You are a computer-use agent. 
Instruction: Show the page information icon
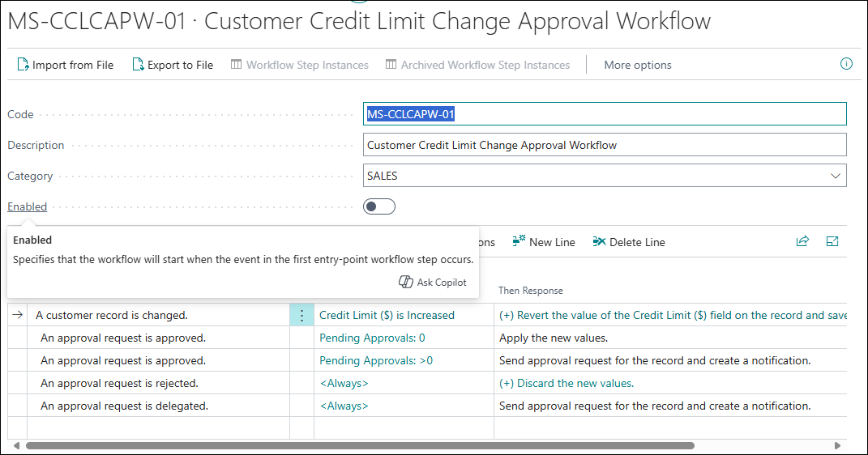point(846,64)
